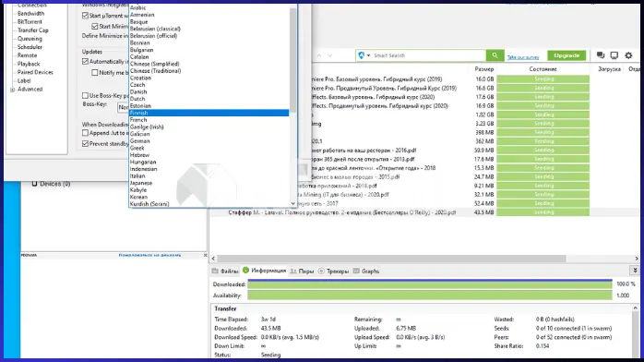The width and height of the screenshot is (644, 362).
Task: Choose Kurdish (Sorani) from the language list
Action: click(209, 204)
